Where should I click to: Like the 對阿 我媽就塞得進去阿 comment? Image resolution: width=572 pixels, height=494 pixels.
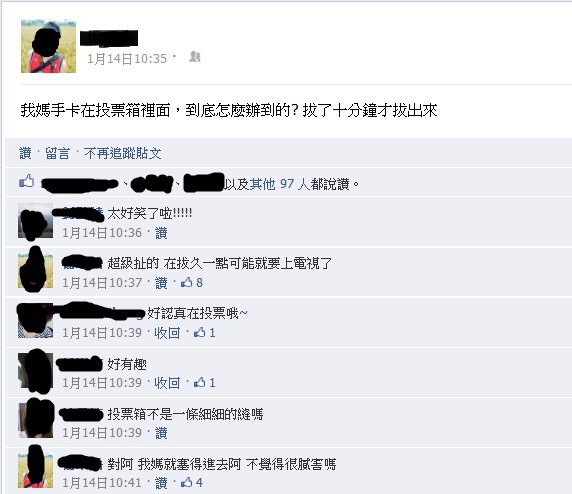click(161, 483)
